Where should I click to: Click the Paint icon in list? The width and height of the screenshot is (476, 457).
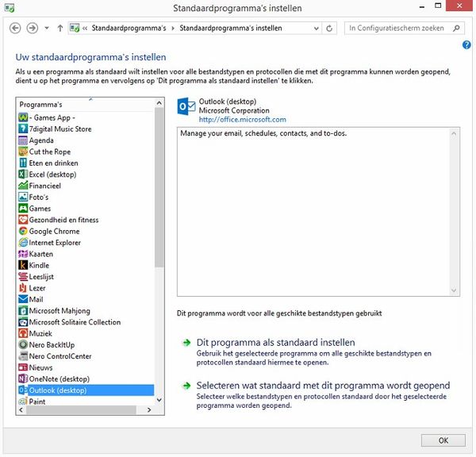click(x=23, y=401)
